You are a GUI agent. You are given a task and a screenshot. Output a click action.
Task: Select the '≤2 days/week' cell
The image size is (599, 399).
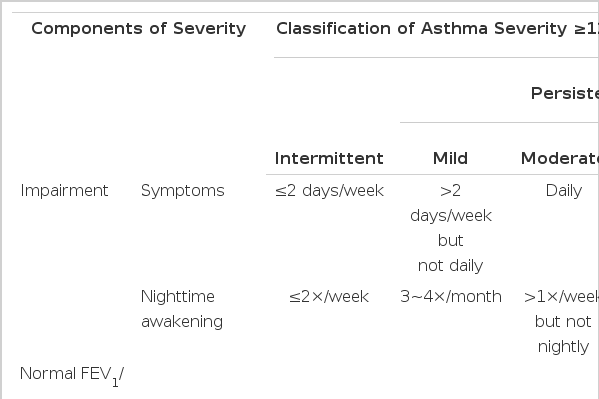(329, 190)
